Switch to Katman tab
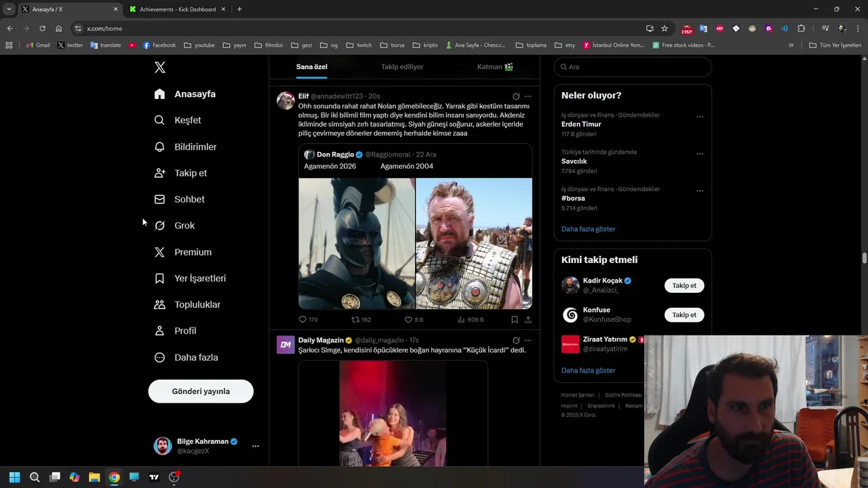Screen dimensions: 868x488 coord(494,66)
